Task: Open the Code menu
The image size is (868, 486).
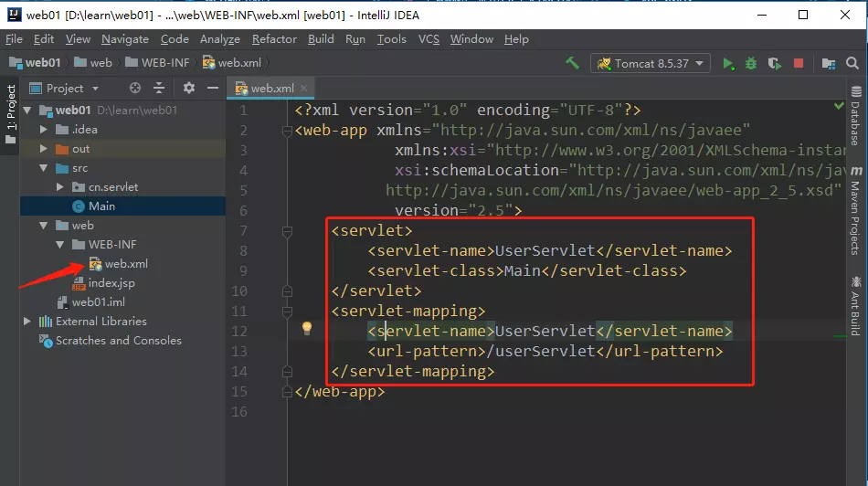Action: (175, 39)
